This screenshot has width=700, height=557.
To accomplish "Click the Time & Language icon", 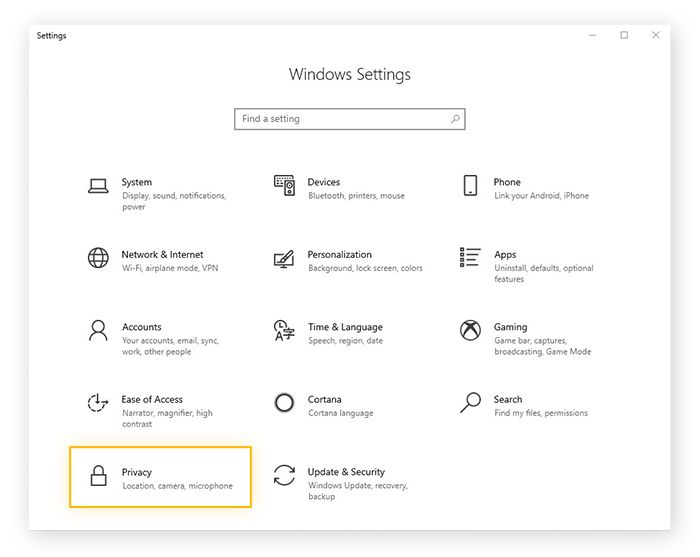I will [x=284, y=330].
